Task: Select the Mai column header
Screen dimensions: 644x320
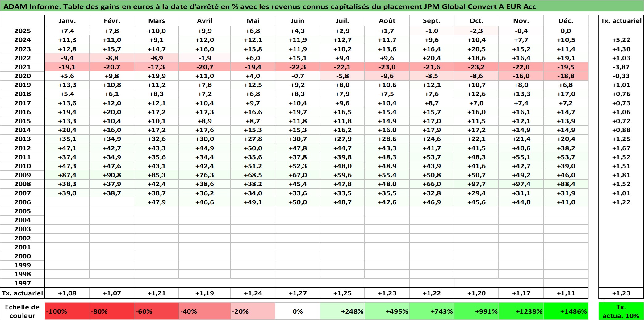Action: [253, 21]
